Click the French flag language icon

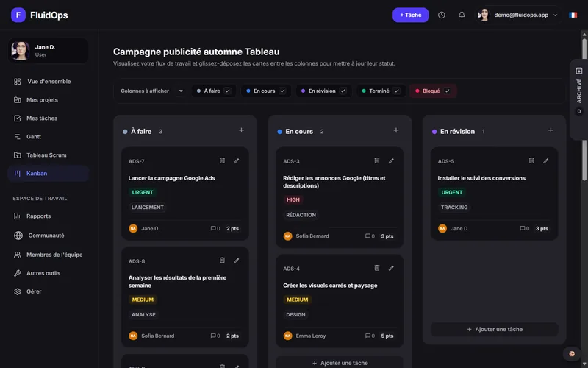(573, 15)
